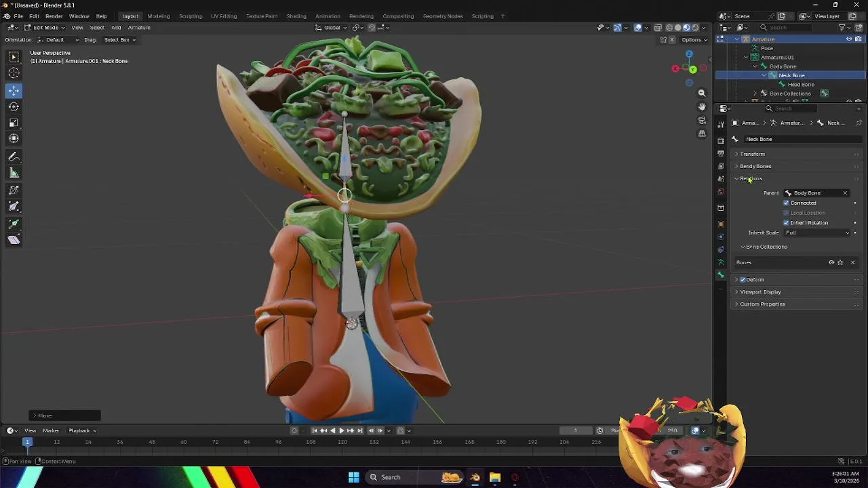Open the Tool properties tab
Viewport: 868px width, 488px height.
[x=721, y=123]
